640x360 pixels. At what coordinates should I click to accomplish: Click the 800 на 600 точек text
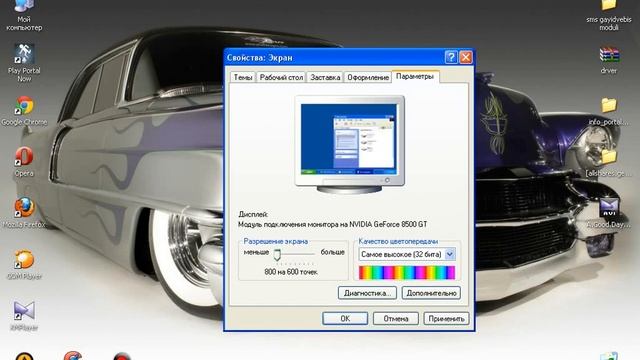(291, 272)
